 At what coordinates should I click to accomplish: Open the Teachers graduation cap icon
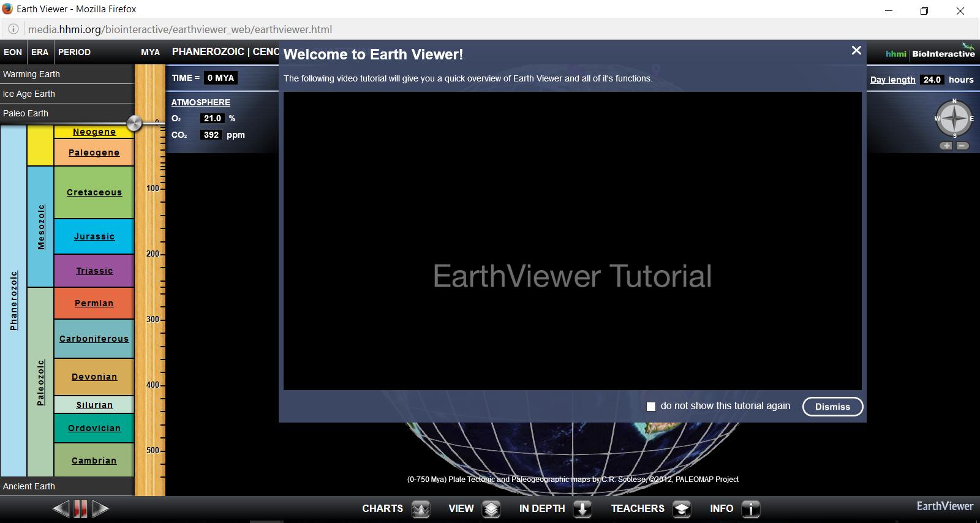coord(682,509)
